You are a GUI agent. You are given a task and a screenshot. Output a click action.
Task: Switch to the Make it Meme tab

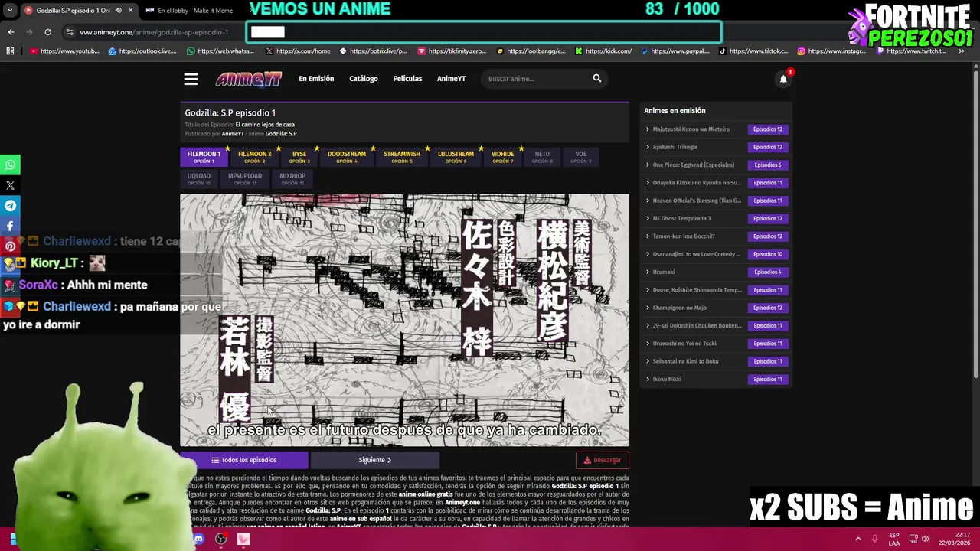(x=190, y=11)
